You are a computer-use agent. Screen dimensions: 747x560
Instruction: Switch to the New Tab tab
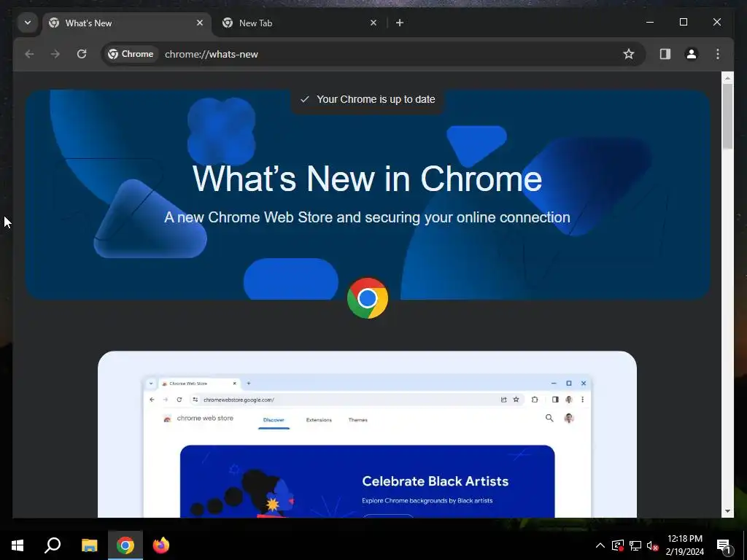pyautogui.click(x=300, y=23)
